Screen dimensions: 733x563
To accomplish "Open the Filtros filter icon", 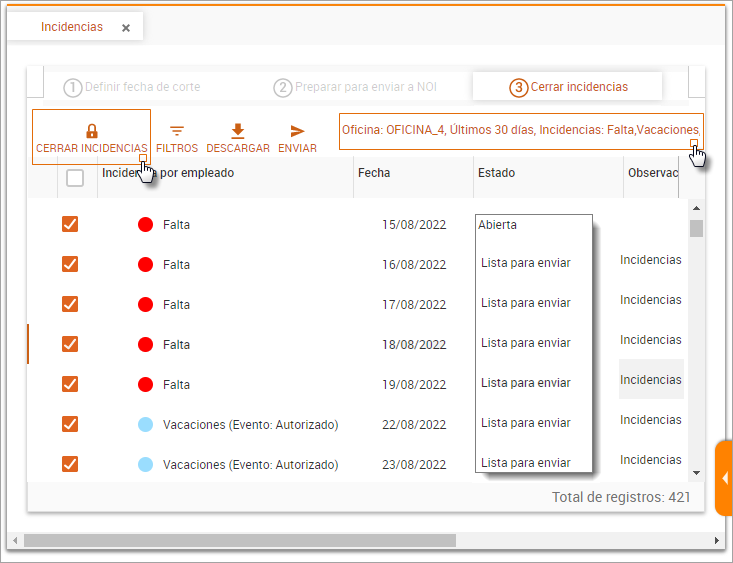I will 177,131.
